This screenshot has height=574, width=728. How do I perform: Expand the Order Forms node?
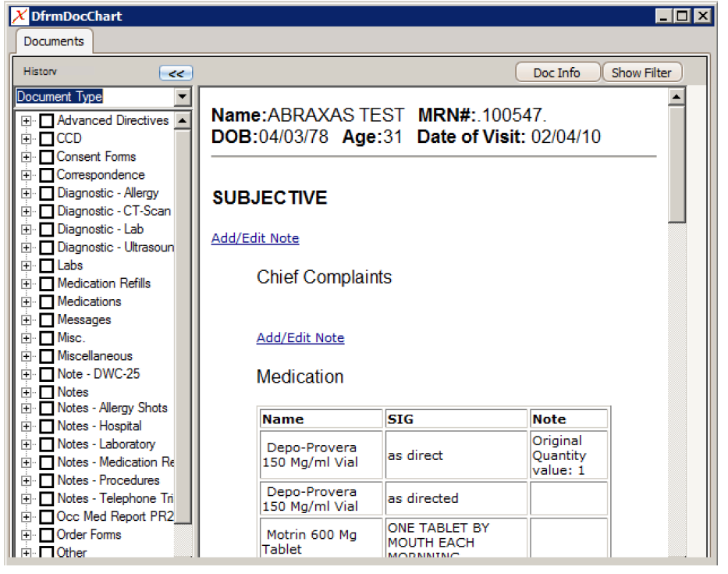pyautogui.click(x=27, y=535)
